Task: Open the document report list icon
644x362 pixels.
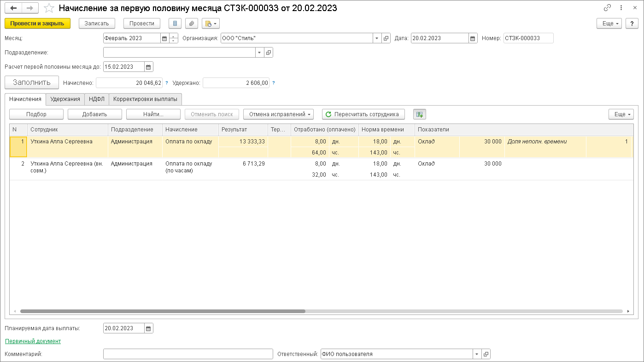Action: (175, 24)
